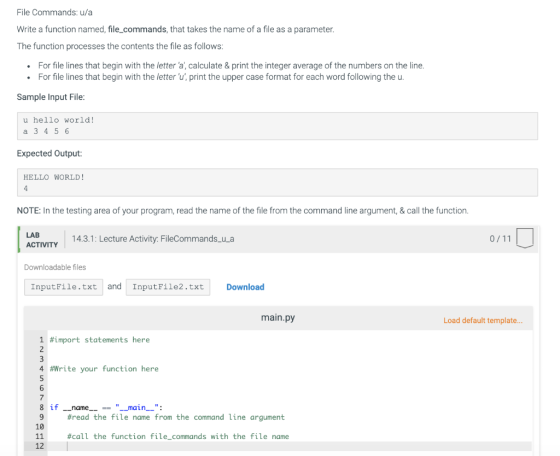Click the 'u hello world!' sample input line
560x456 pixels.
point(59,120)
